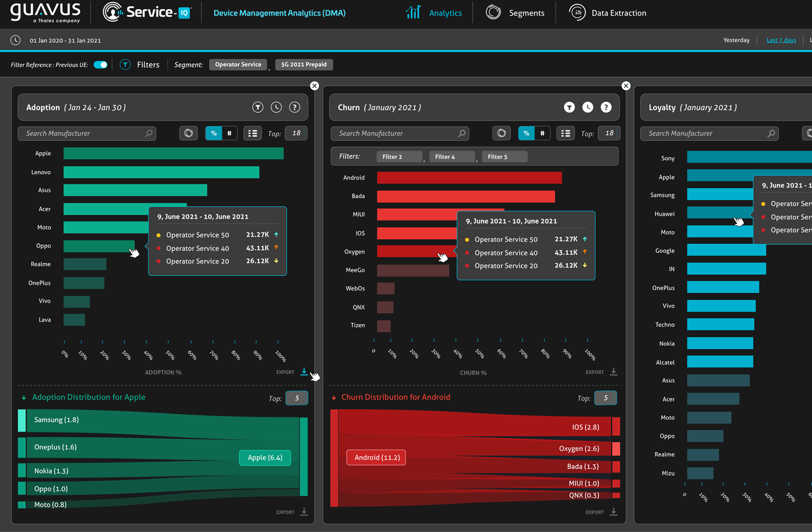The height and width of the screenshot is (532, 812).
Task: Collapse Churn Distribution for Android section
Action: click(334, 398)
